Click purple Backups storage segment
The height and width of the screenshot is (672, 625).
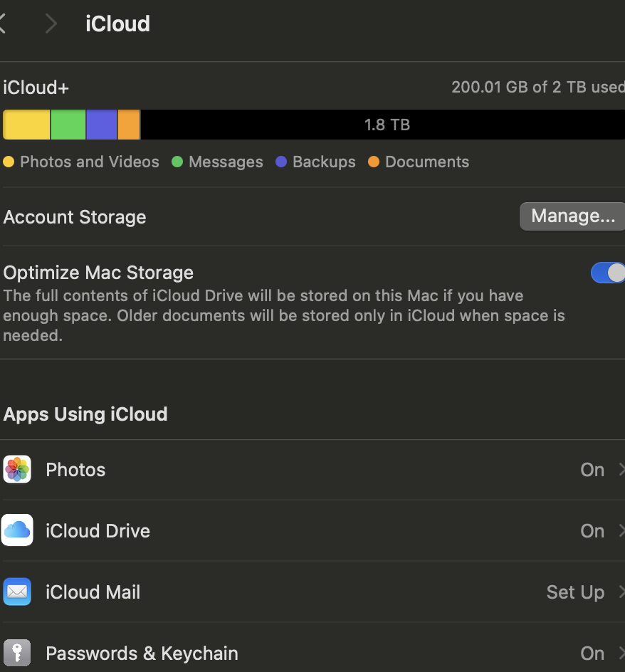click(102, 125)
